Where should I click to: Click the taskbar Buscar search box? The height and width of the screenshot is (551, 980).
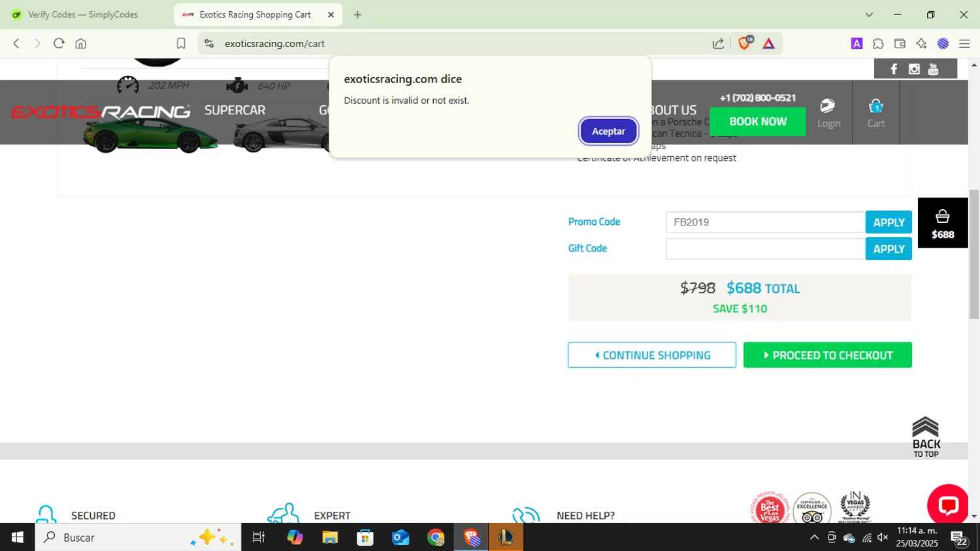pyautogui.click(x=138, y=537)
